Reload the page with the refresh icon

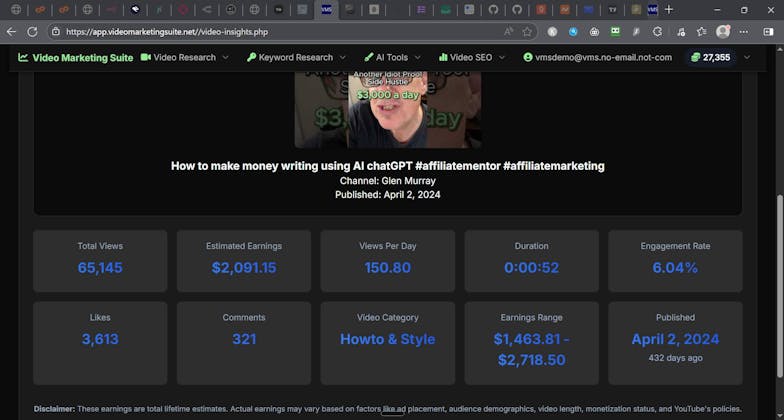pyautogui.click(x=32, y=31)
